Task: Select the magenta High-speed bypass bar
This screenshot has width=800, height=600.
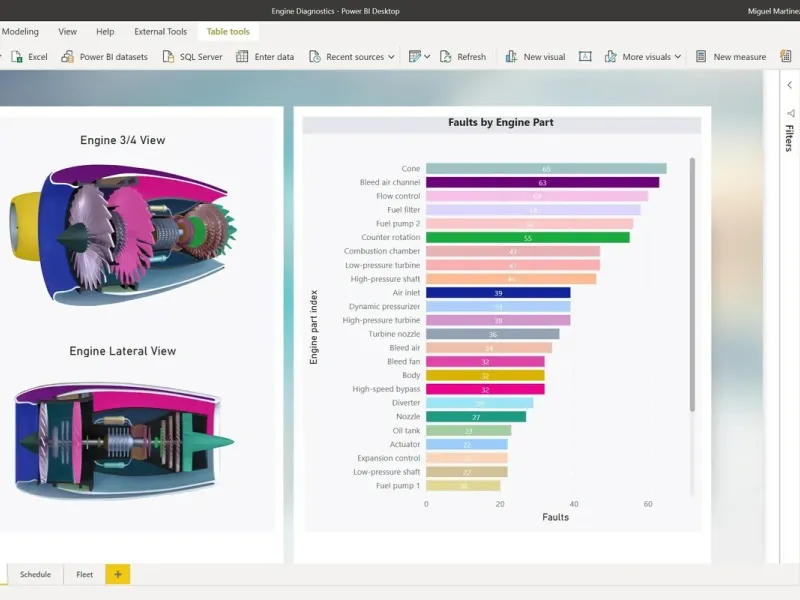Action: 485,389
